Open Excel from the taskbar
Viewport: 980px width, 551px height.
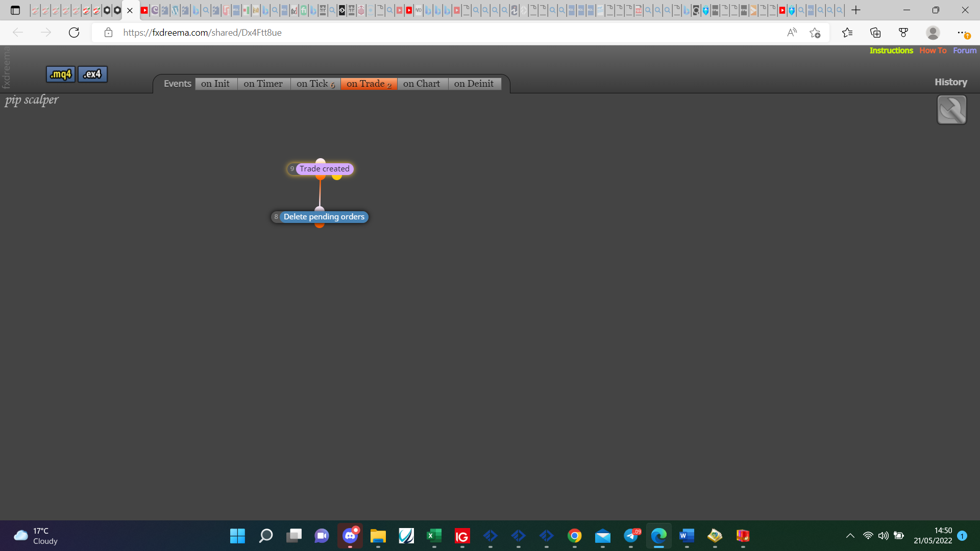coord(434,536)
